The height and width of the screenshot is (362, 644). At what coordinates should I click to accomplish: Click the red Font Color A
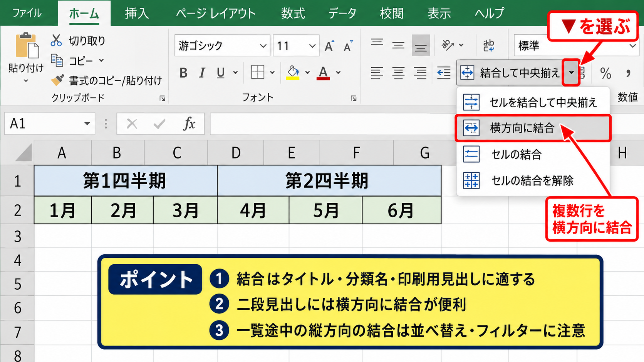click(x=323, y=72)
